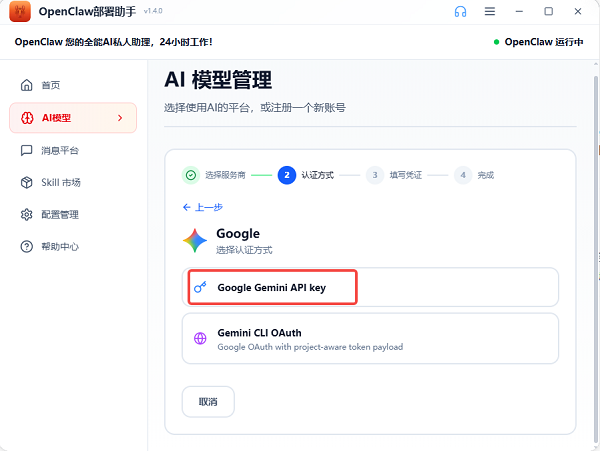Viewport: 600px width, 451px height.
Task: Click the Google Gemini sparkle logo
Action: tap(195, 241)
